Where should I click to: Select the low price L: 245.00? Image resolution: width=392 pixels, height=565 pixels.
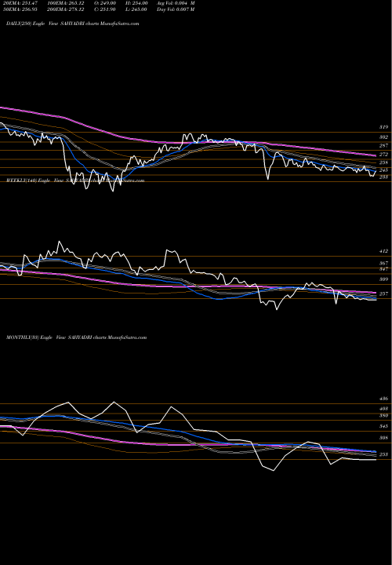click(x=137, y=9)
